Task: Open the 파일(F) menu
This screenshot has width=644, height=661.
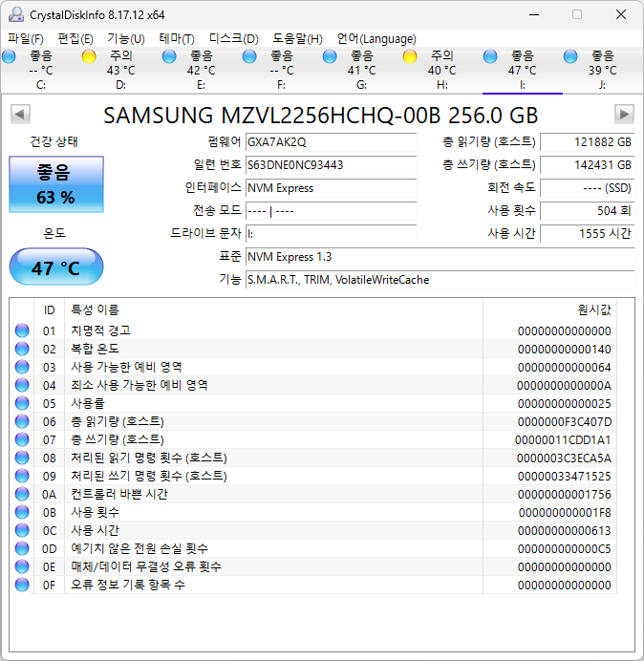Action: (25, 39)
